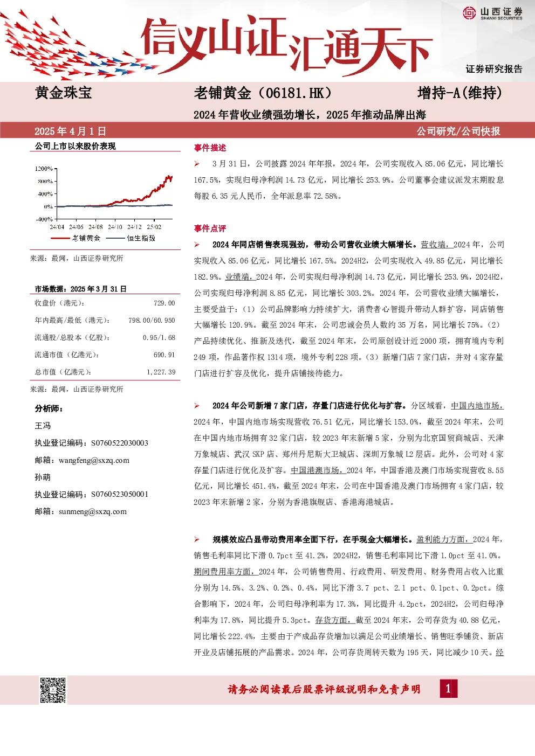Click the 存货方面 underlined text
Image resolution: width=535 pixels, height=756 pixels.
click(x=335, y=620)
